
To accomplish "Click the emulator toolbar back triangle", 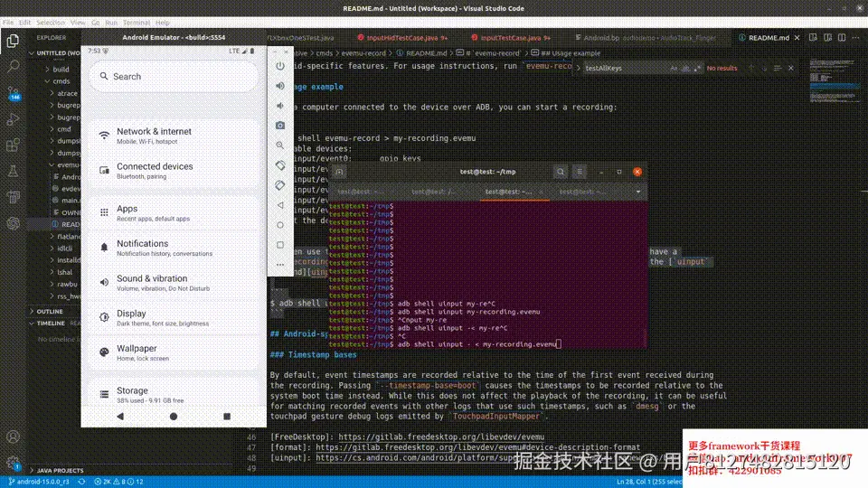I will (280, 205).
